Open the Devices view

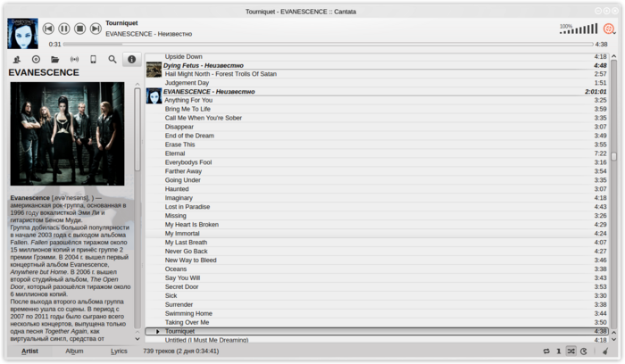click(x=93, y=60)
